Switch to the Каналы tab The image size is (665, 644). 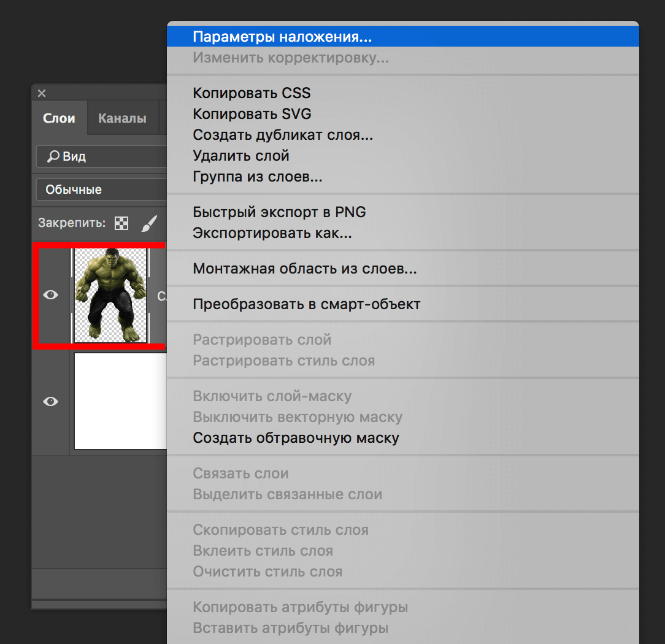point(122,118)
